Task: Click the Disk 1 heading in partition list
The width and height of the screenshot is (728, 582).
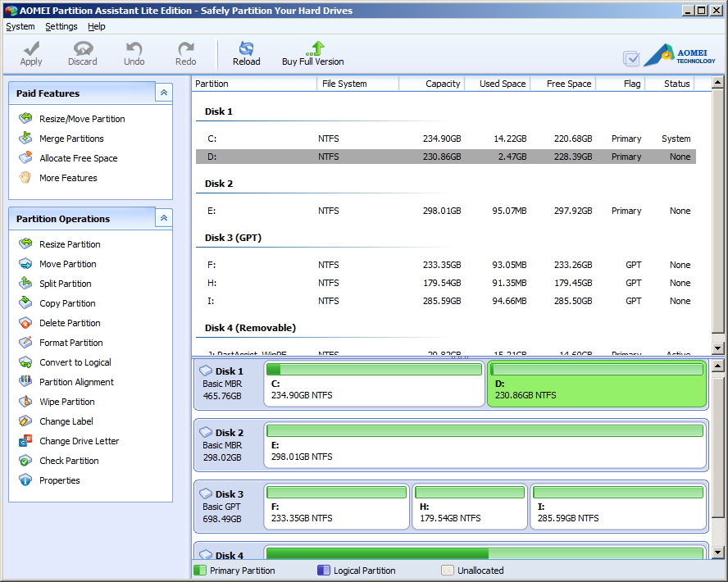Action: click(219, 111)
